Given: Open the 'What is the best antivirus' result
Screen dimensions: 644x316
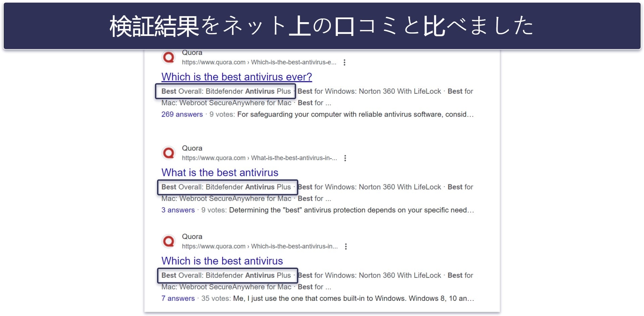Looking at the screenshot, I should point(220,173).
